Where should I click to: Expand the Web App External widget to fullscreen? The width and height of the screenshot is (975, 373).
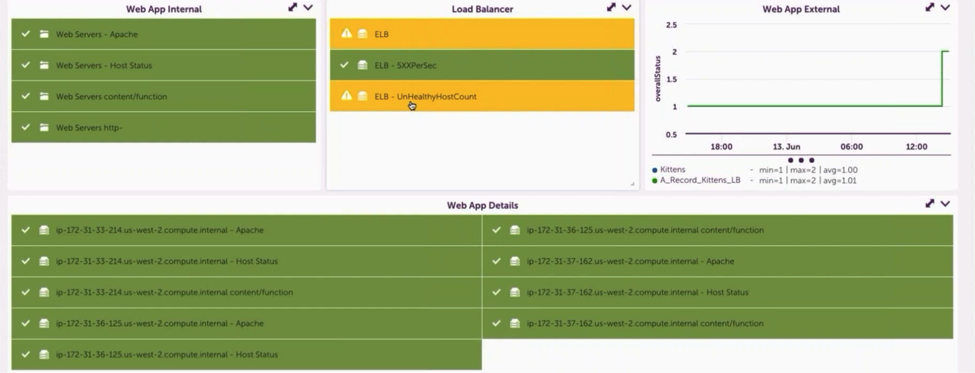tap(930, 7)
